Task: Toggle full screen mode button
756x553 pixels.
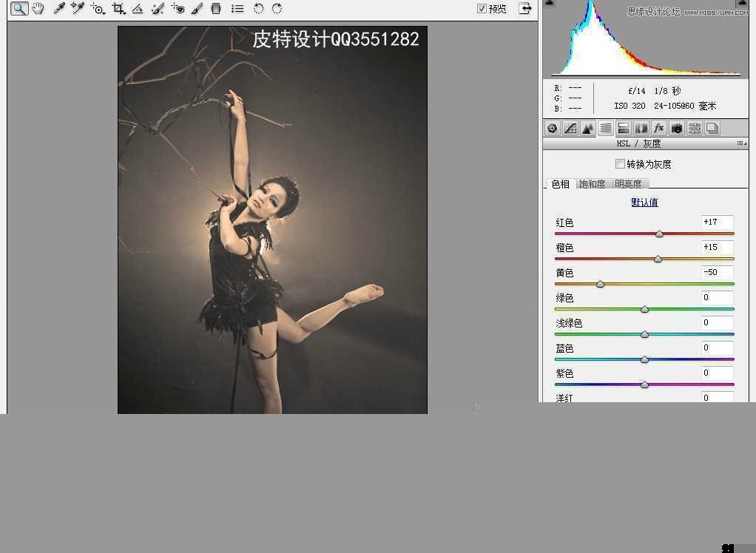Action: point(524,9)
